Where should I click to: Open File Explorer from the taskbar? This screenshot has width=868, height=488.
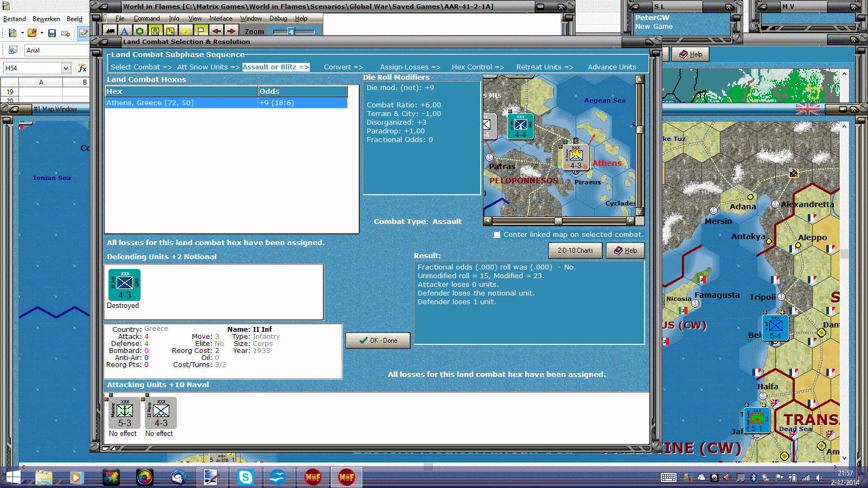(44, 477)
